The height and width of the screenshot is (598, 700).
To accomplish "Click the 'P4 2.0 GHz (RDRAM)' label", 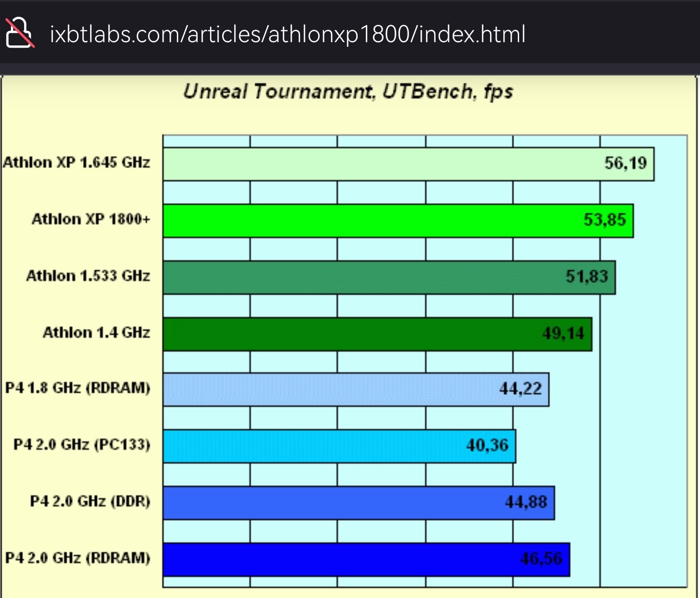I will [78, 558].
